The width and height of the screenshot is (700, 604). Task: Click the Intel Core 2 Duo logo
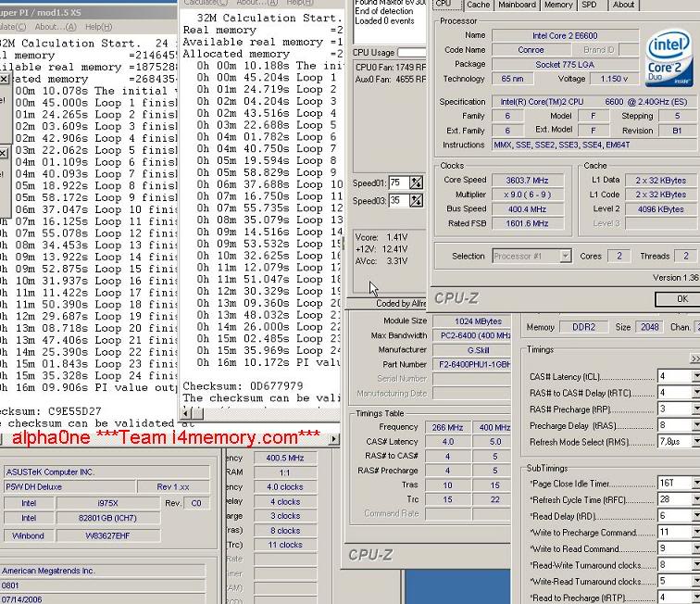tap(669, 57)
